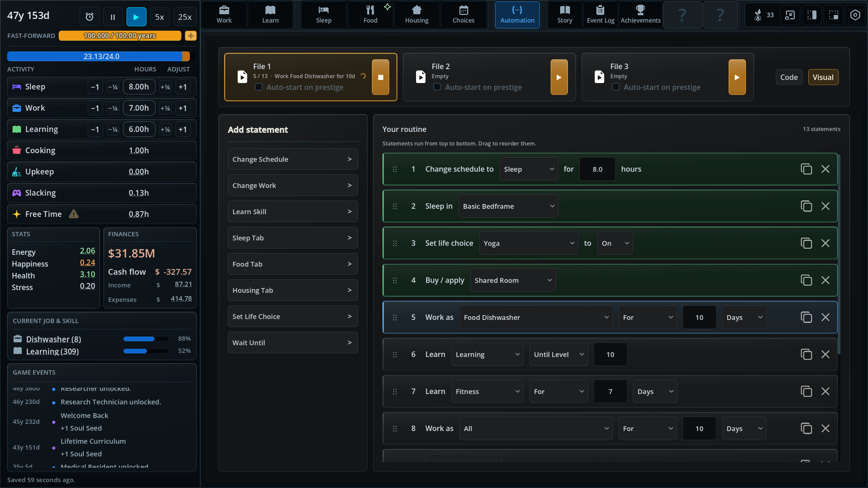Image resolution: width=868 pixels, height=488 pixels.
Task: Open the Housing tab
Action: coord(417,15)
